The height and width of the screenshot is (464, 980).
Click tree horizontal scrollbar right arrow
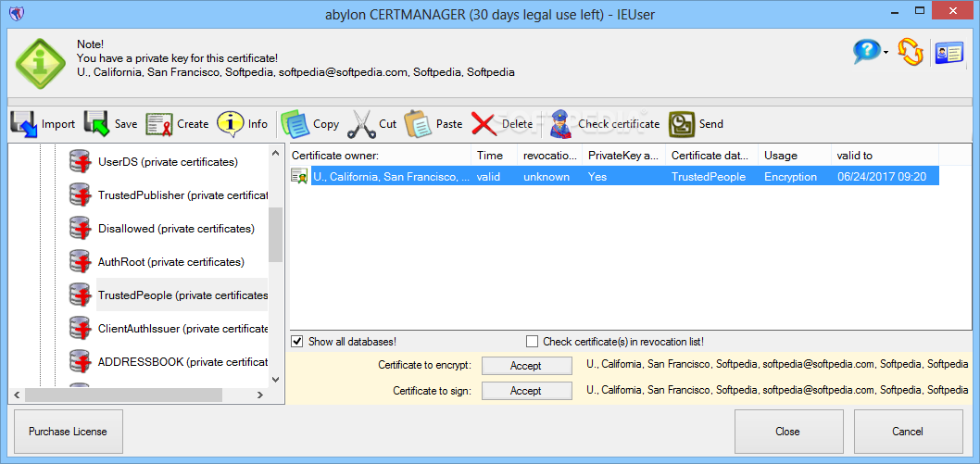tap(261, 395)
